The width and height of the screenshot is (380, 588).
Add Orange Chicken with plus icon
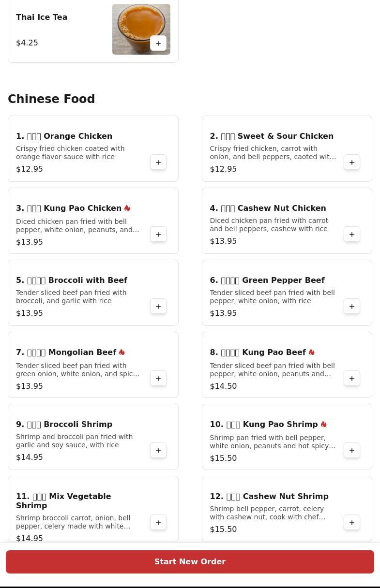[x=158, y=162]
